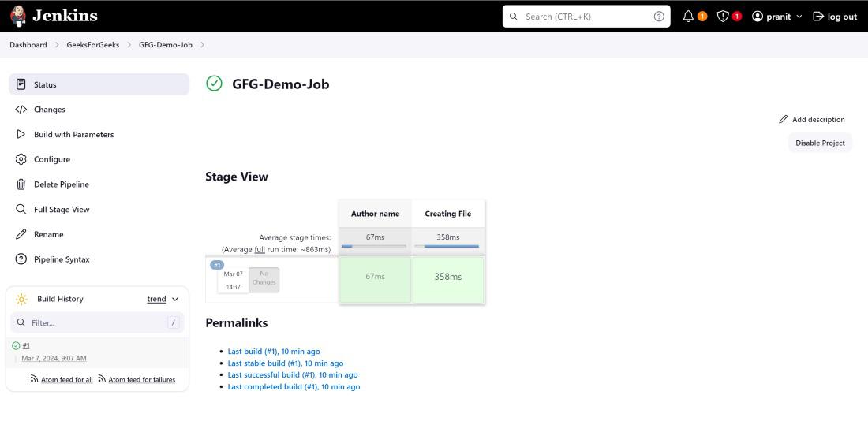Click GFG-Demo-Job breadcrumb link
868x421 pixels.
click(x=166, y=45)
